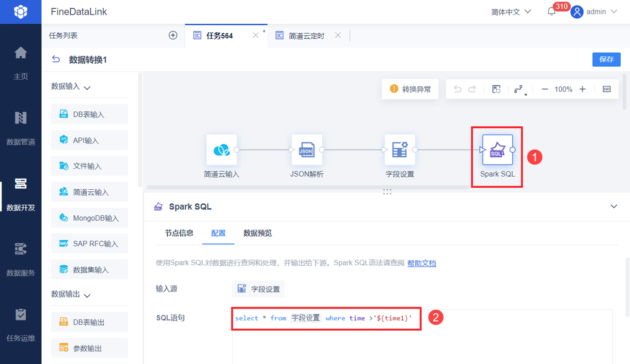630x364 pixels.
Task: Pick the 数据集输入 operator
Action: click(x=90, y=270)
